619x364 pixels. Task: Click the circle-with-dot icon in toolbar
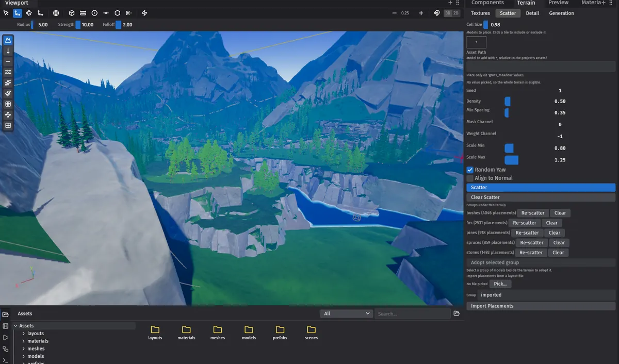(94, 13)
